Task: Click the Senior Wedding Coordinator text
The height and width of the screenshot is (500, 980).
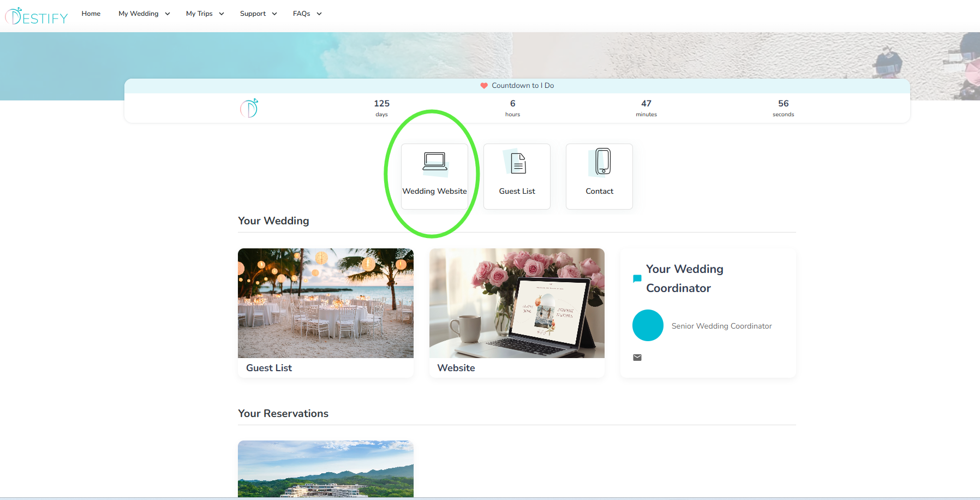Action: tap(721, 326)
